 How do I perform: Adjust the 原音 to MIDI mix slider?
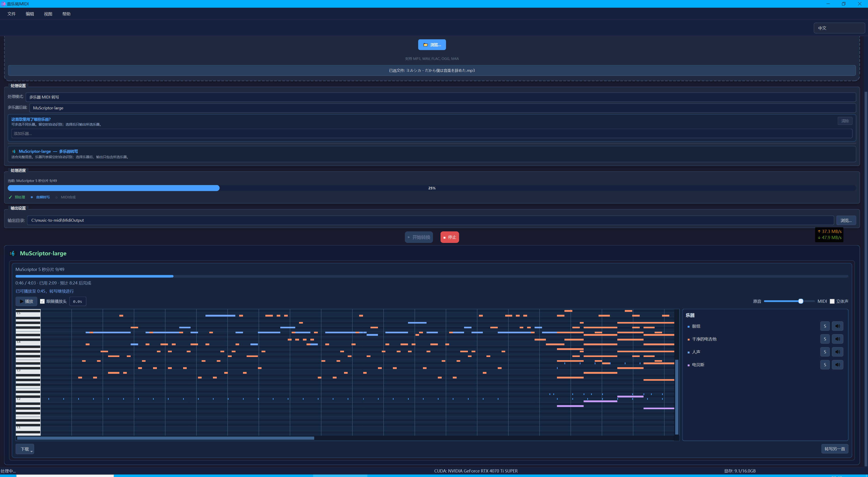[789, 301]
